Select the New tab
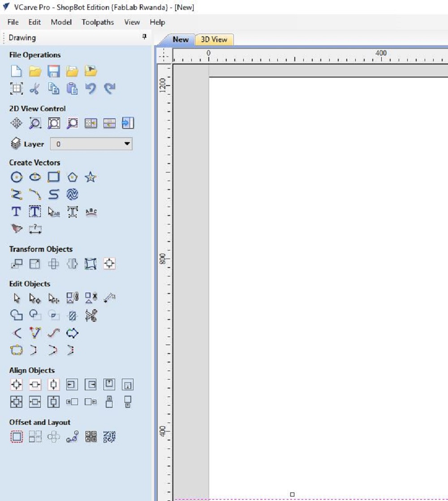The image size is (448, 501). pos(181,39)
